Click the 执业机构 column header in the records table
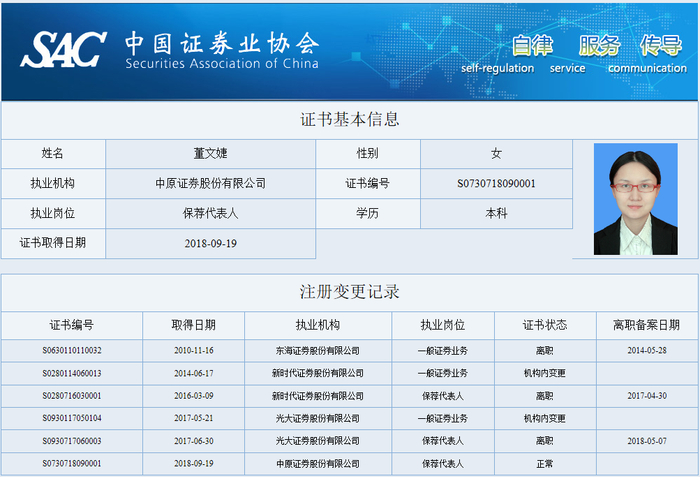 pos(318,325)
